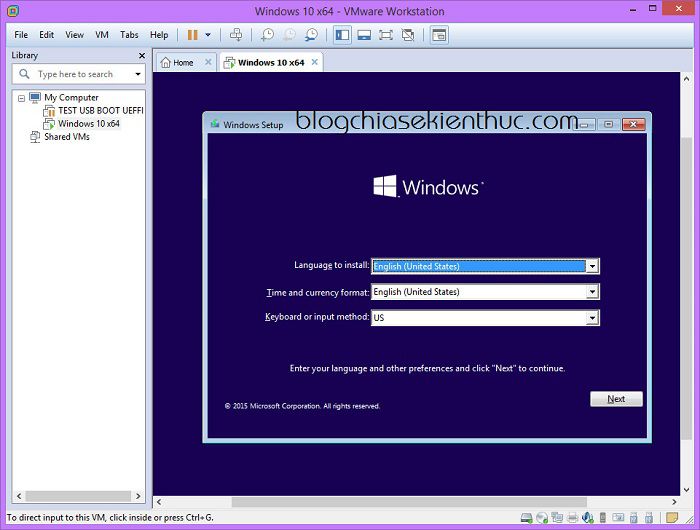Click the network adapter status icon
The image size is (700, 530).
(557, 517)
